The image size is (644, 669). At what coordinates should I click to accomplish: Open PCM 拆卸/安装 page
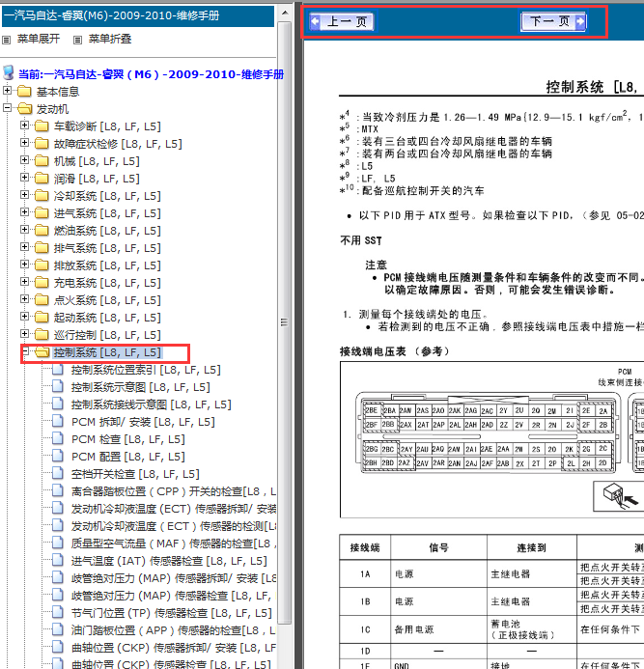coord(143,422)
